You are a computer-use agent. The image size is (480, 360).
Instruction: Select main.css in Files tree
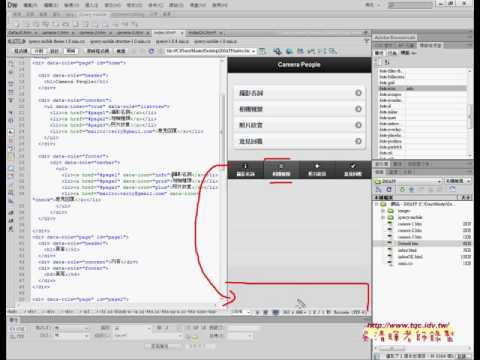click(x=405, y=263)
